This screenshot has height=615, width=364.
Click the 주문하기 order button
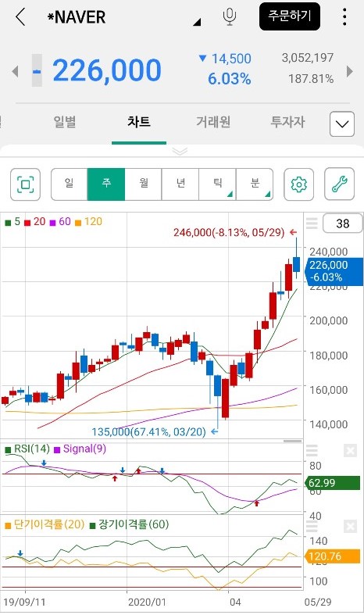(x=290, y=16)
